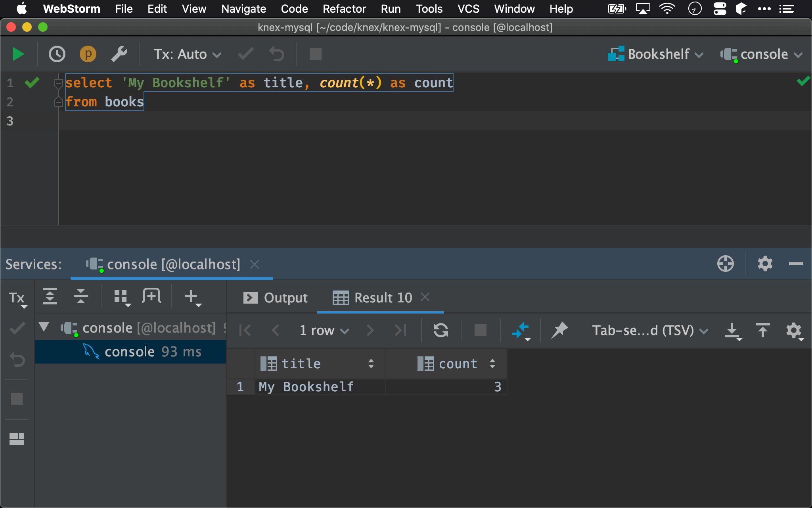Collapse the console [@localhost] tree node
Viewport: 812px width, 508px height.
[x=44, y=327]
